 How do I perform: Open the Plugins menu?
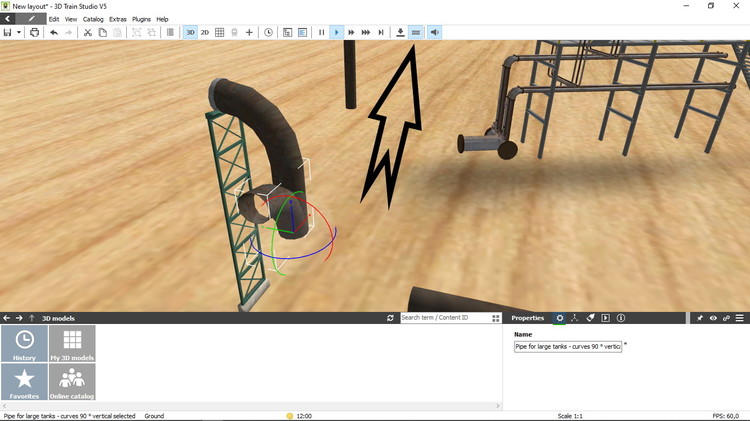coord(141,19)
